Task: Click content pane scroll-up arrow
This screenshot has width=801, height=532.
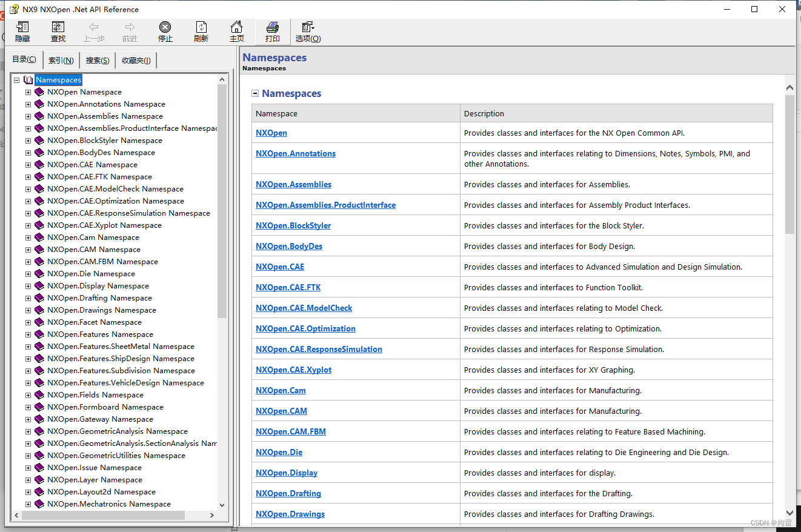Action: point(789,88)
